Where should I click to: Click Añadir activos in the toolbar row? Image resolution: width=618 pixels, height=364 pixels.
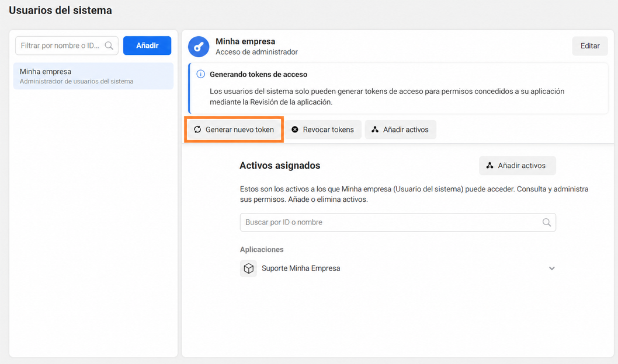pyautogui.click(x=401, y=129)
